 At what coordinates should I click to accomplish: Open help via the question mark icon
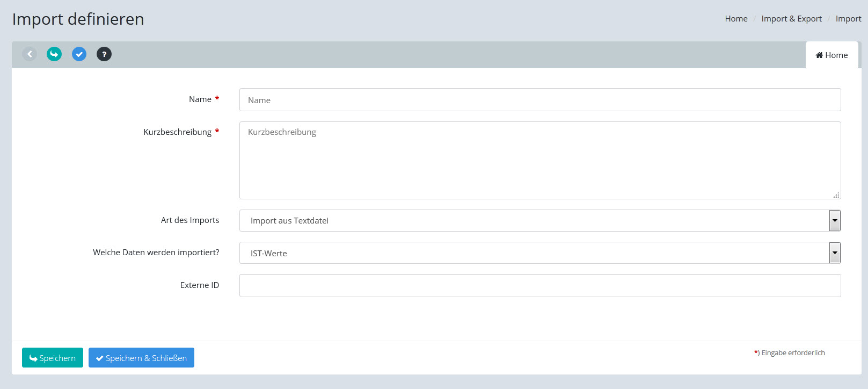[x=104, y=54]
